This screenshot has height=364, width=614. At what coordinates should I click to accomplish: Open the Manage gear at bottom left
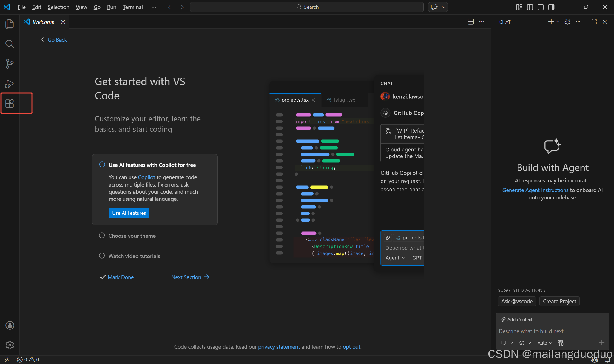10,345
